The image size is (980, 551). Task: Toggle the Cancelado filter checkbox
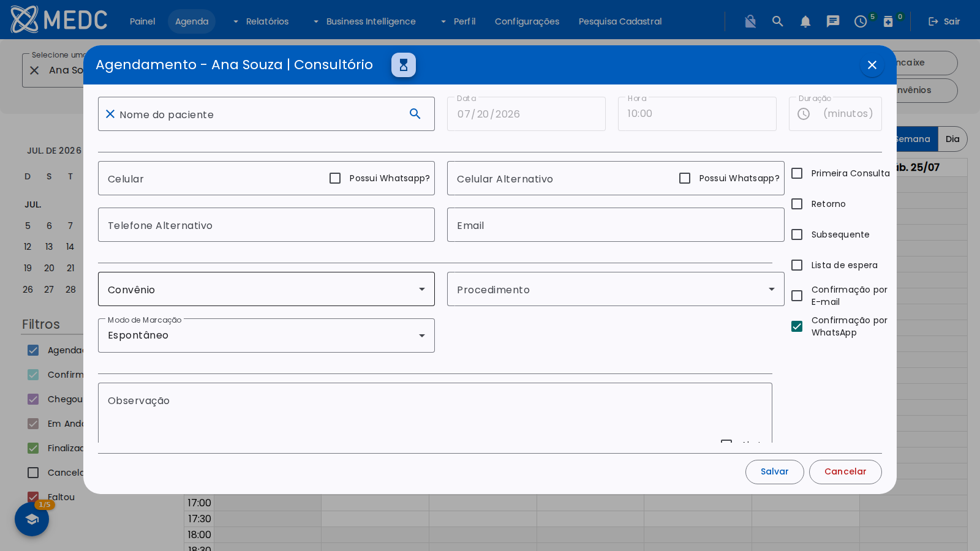[33, 473]
